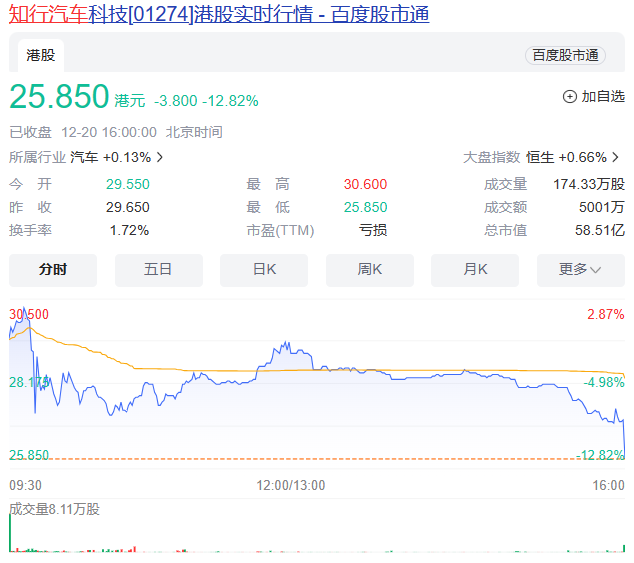Click the 总市值 value 58.51亿
This screenshot has width=634, height=563.
pos(600,231)
